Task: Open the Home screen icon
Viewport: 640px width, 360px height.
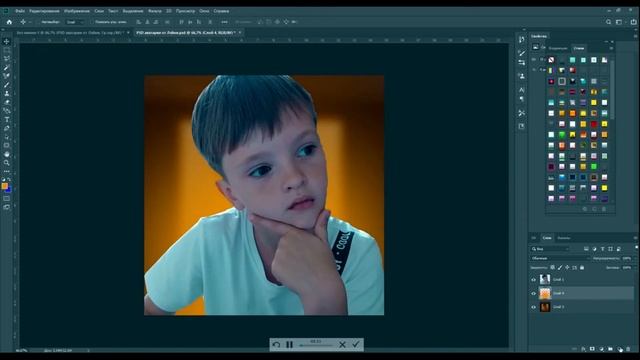Action: 9,22
